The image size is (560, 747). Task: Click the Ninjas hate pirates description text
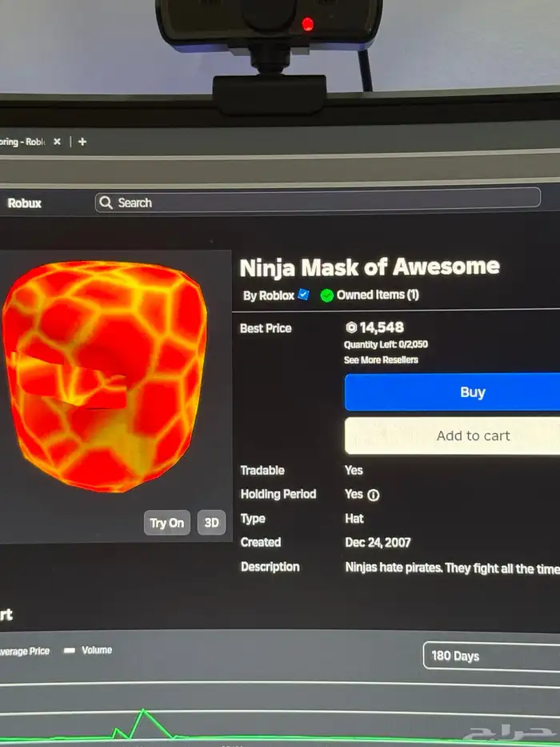click(452, 568)
